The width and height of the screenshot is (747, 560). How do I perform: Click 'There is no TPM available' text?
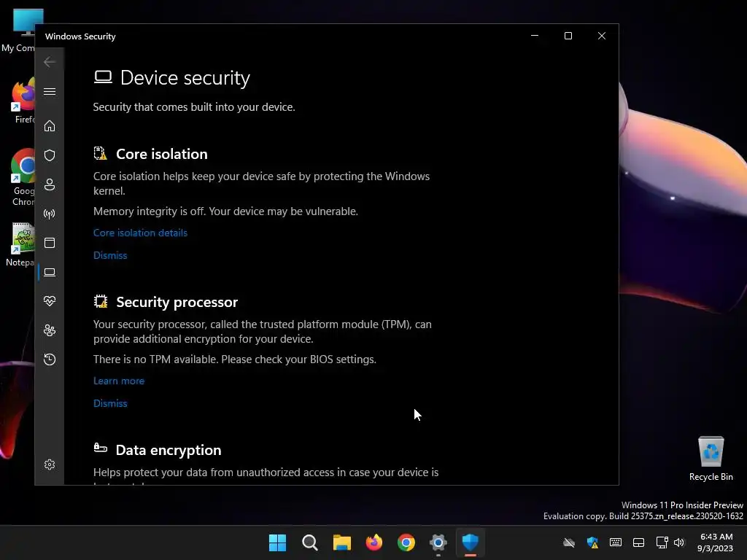(x=235, y=359)
